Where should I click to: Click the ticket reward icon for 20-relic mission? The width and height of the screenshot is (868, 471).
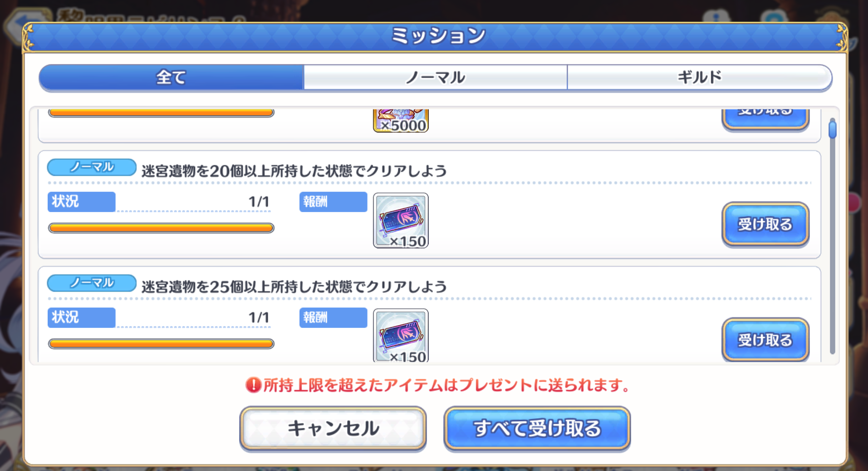coord(401,220)
